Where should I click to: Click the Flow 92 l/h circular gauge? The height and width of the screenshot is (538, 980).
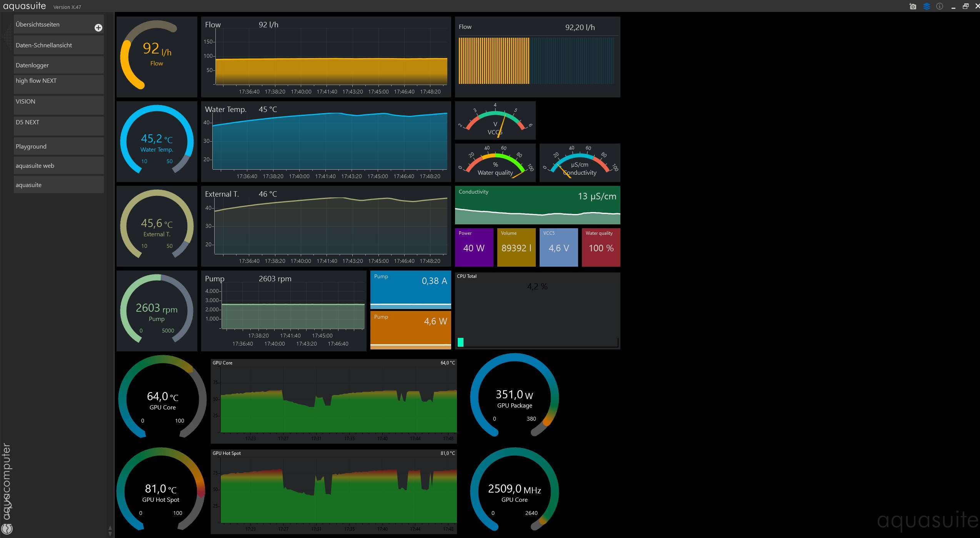coord(157,57)
